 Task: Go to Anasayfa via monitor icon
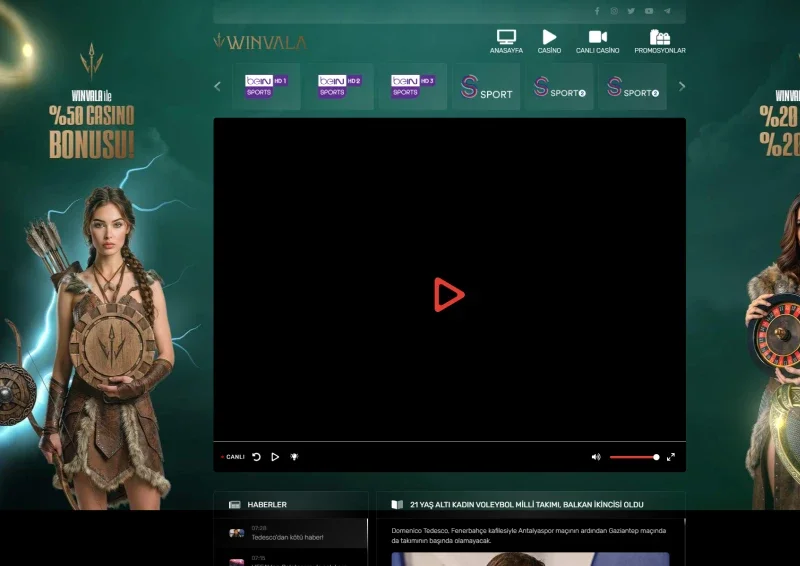coord(506,41)
